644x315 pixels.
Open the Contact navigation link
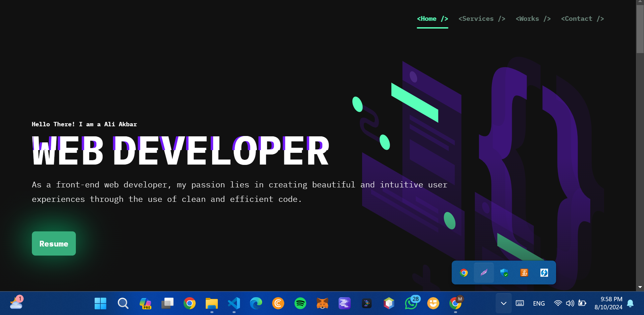click(582, 19)
